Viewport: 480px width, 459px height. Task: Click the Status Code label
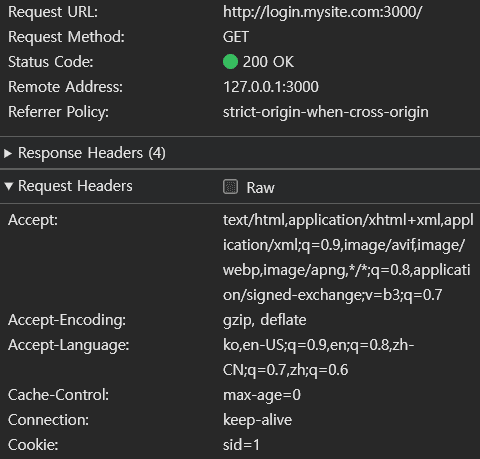[50, 62]
